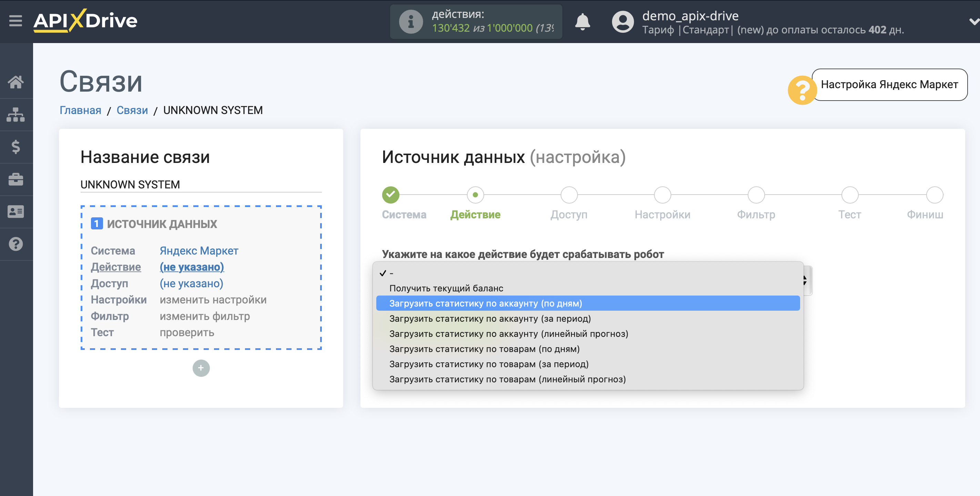
Task: Go to Главная breadcrumb
Action: 80,110
